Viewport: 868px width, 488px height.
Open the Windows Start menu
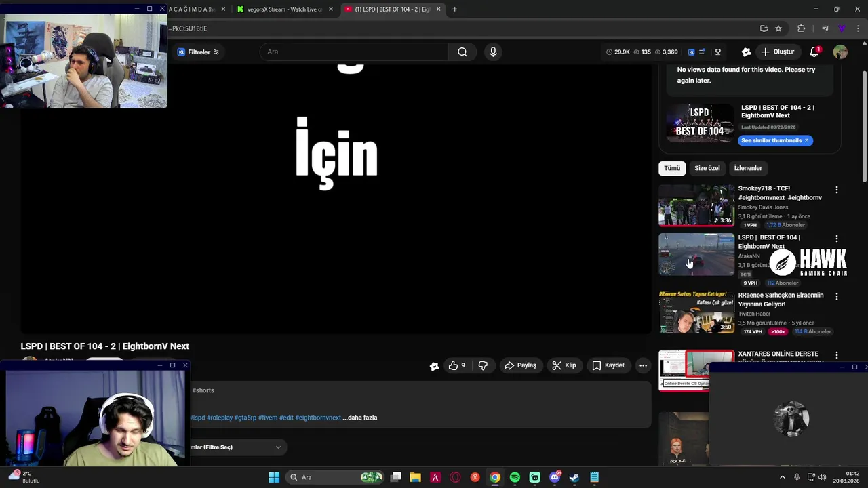coord(274,477)
